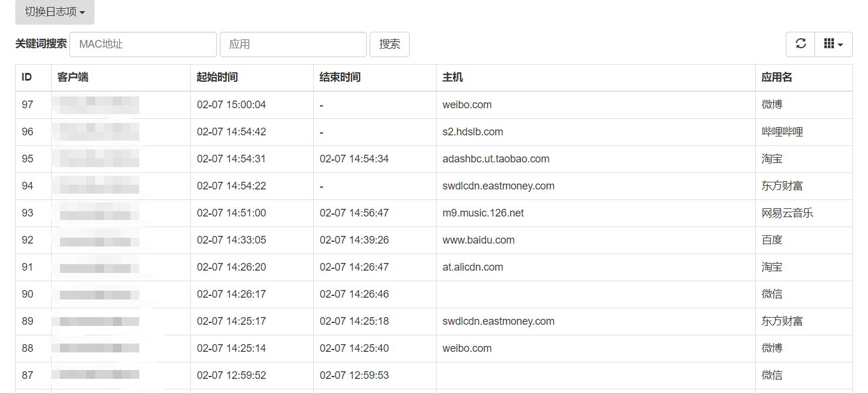Click host s2.hdslb.com
The image size is (868, 393).
pos(473,132)
